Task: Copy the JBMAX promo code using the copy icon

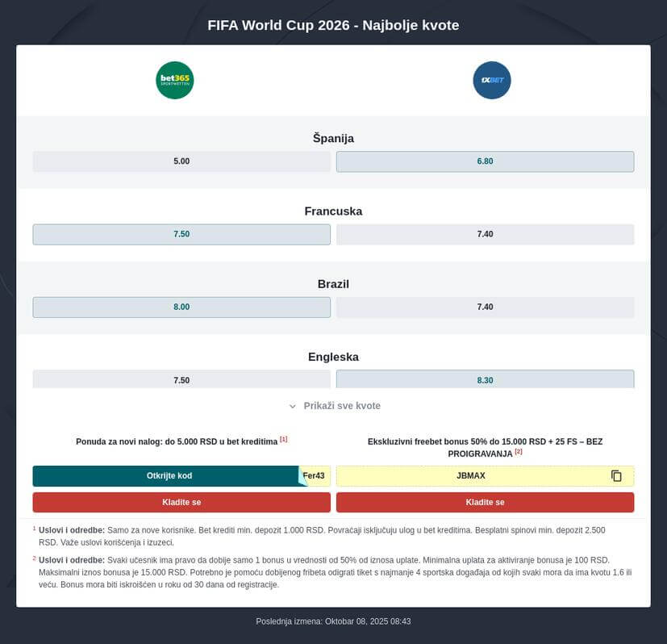Action: click(x=616, y=476)
